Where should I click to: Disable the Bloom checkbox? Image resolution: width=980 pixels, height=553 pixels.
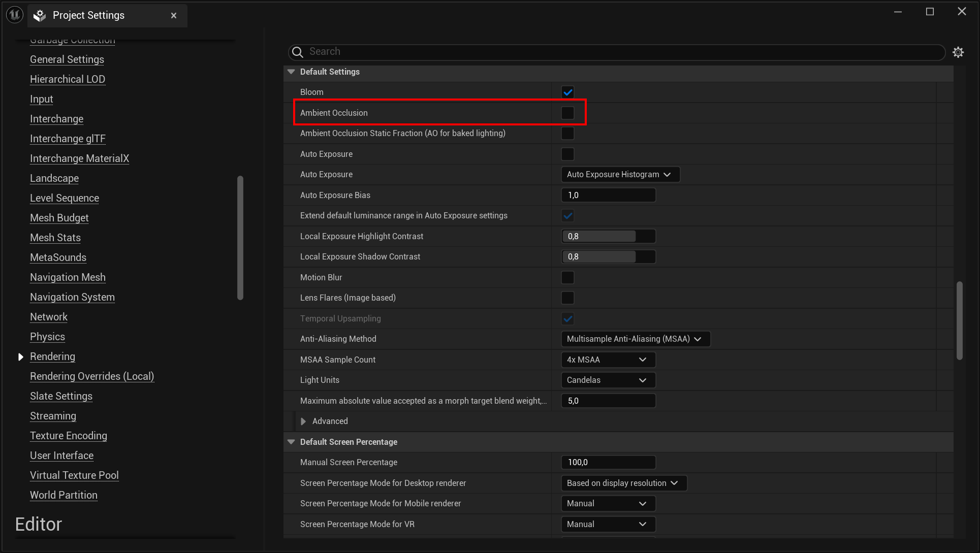[x=567, y=92]
